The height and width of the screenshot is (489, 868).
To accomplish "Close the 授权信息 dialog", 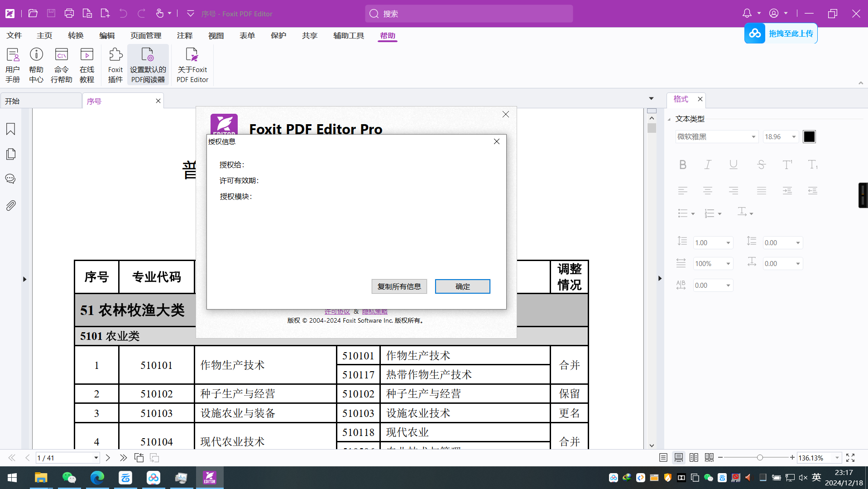I will click(497, 141).
